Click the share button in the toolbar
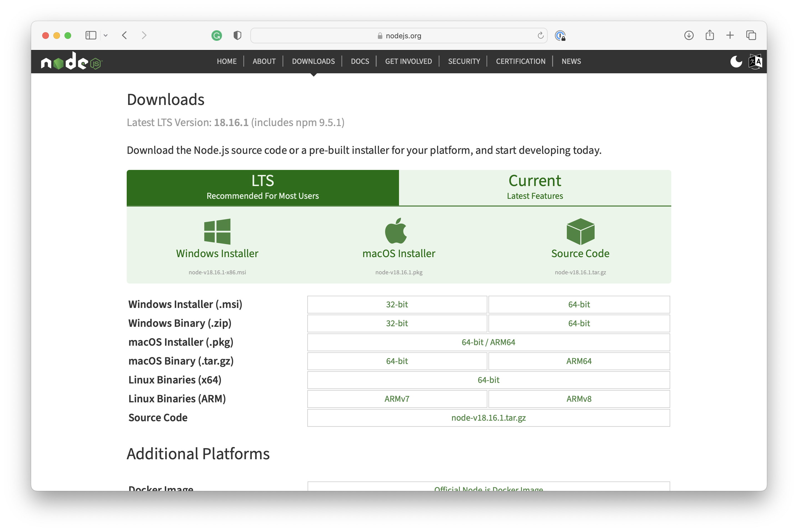The width and height of the screenshot is (798, 532). point(709,35)
